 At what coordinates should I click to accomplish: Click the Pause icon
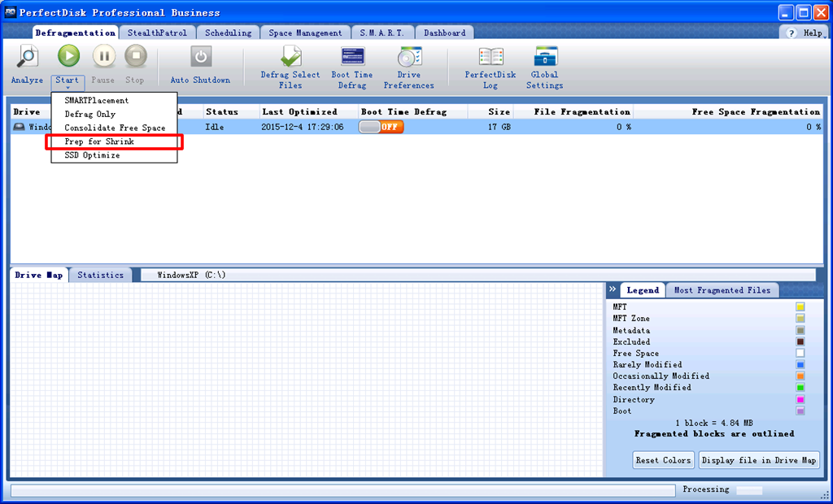(x=103, y=56)
